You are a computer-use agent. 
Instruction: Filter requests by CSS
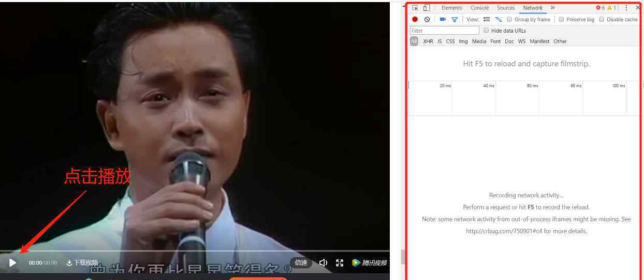tap(450, 41)
